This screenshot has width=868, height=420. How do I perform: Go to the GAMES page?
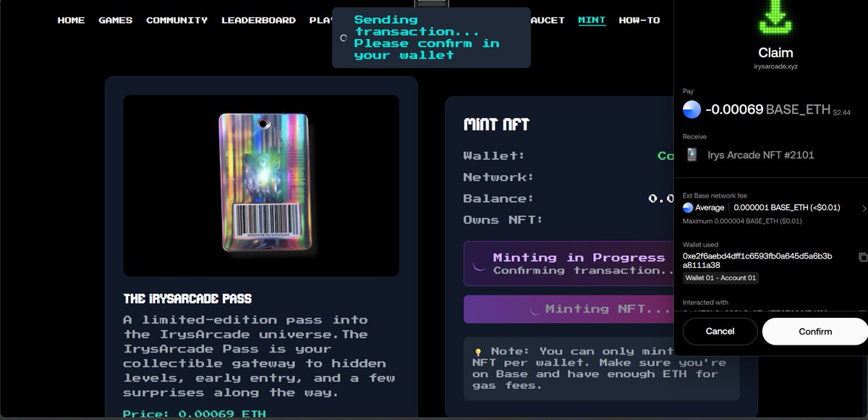(x=116, y=20)
